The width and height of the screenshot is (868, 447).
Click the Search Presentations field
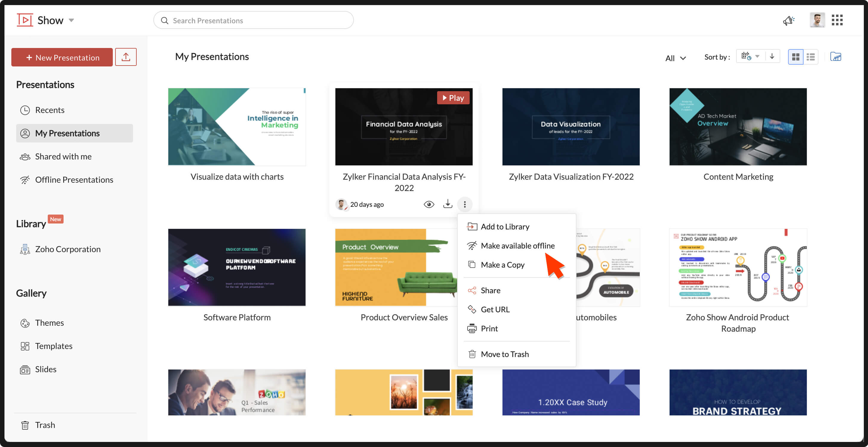(253, 21)
